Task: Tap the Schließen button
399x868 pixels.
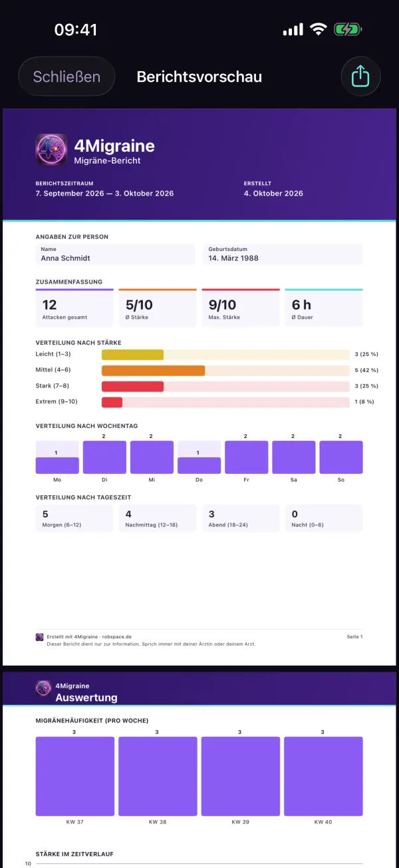Action: click(66, 77)
